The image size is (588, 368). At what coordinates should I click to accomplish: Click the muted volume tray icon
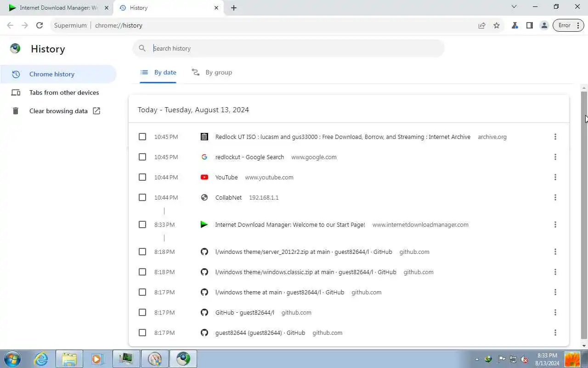pyautogui.click(x=524, y=359)
